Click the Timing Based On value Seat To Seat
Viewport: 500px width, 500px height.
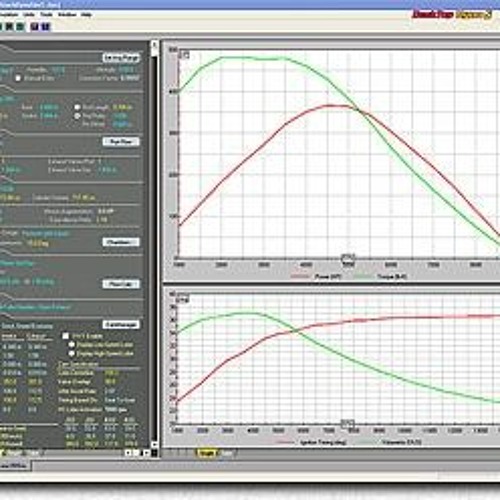[120, 400]
